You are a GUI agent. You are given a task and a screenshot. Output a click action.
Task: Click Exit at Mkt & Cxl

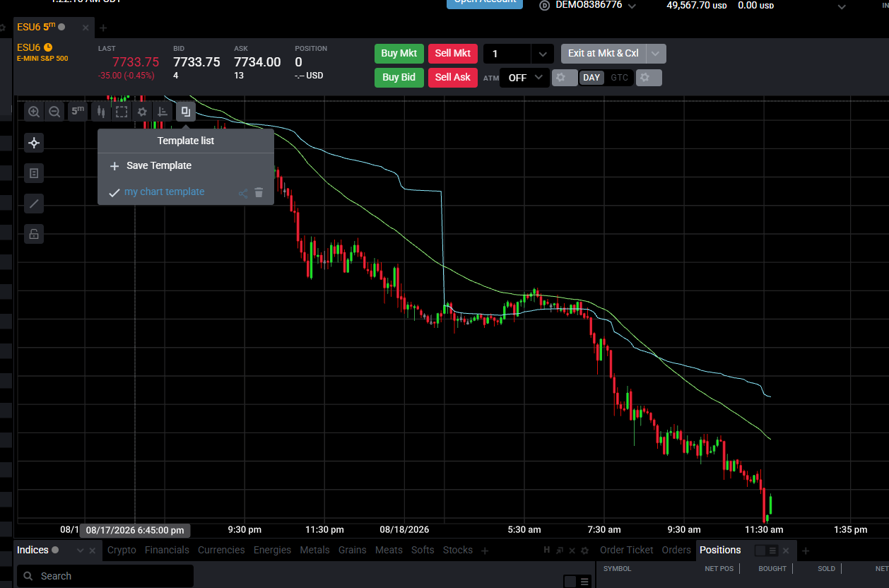click(x=604, y=53)
